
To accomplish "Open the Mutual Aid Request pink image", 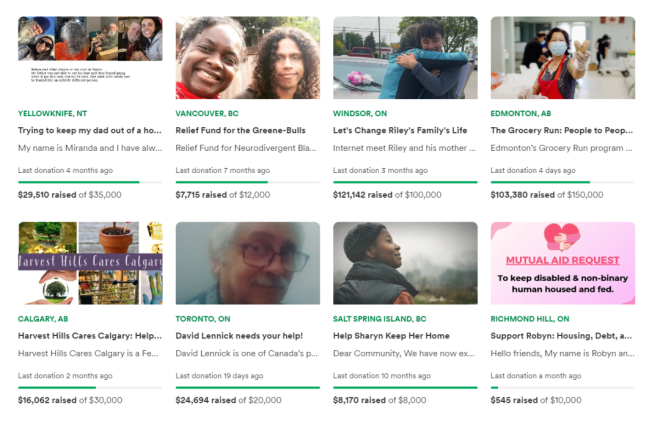I will (x=562, y=263).
